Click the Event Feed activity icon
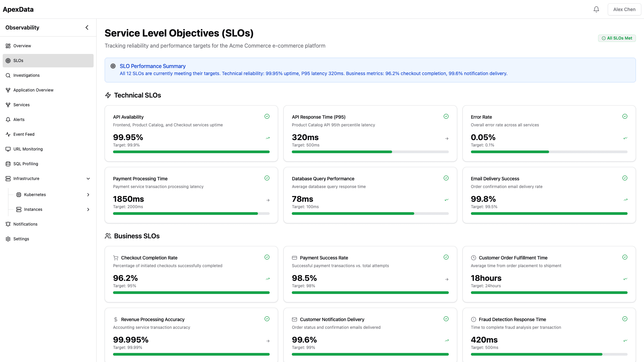The height and width of the screenshot is (362, 644). (8, 134)
